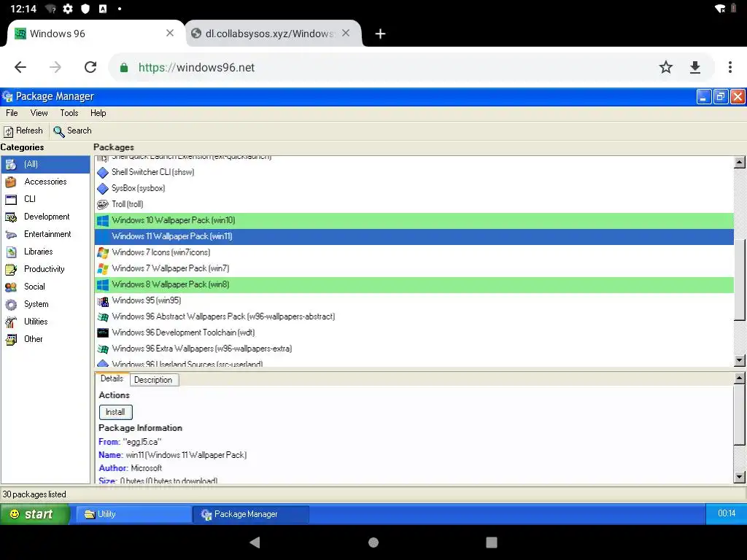The image size is (747, 560).
Task: Select the Productivity category icon
Action: pos(11,270)
